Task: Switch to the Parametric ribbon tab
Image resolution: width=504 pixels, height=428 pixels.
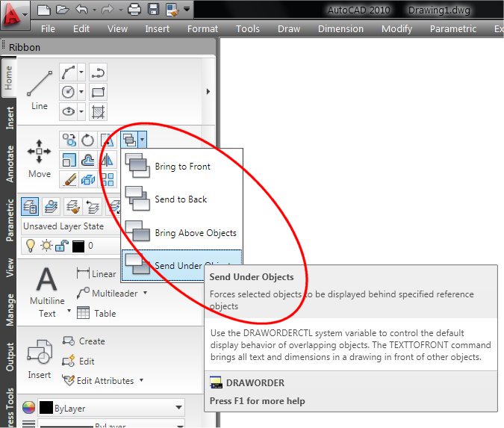Action: [x=10, y=220]
